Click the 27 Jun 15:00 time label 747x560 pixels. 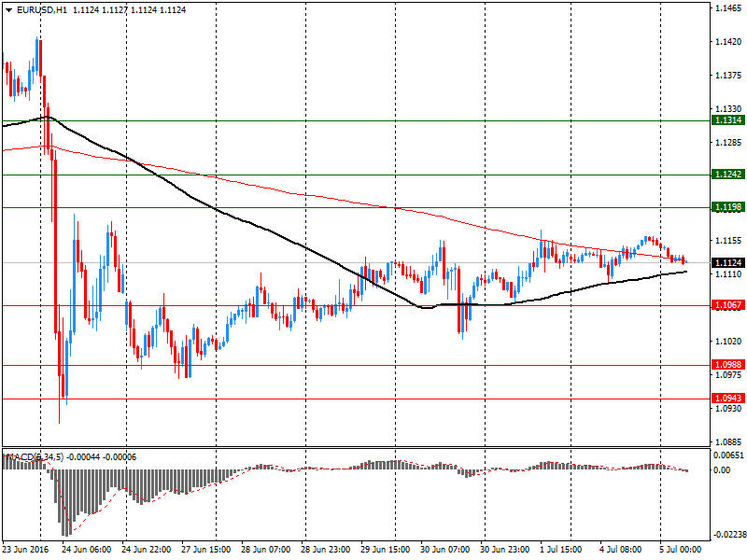tap(205, 549)
